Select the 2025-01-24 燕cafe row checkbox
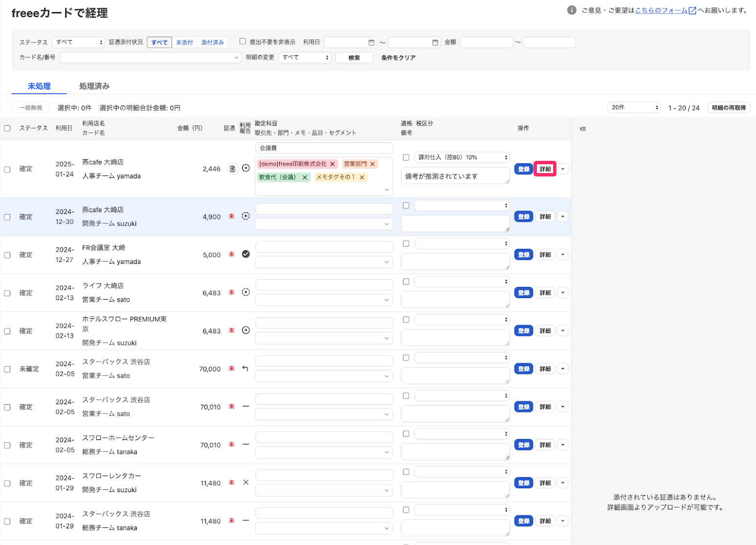This screenshot has height=545, width=756. tap(7, 169)
